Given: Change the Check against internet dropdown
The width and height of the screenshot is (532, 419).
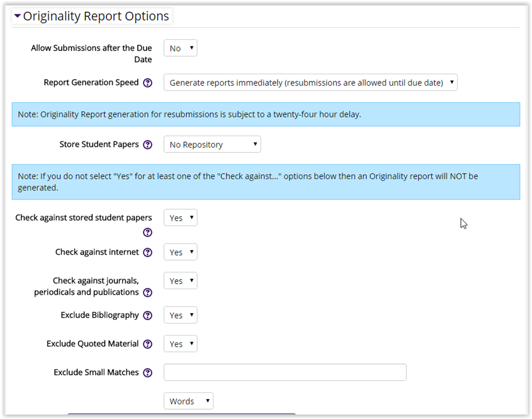Looking at the screenshot, I should click(180, 252).
